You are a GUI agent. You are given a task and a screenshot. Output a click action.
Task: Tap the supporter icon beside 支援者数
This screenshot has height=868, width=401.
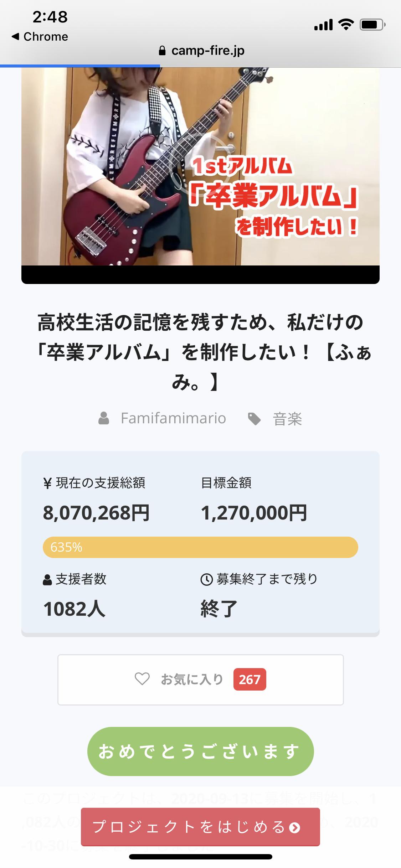click(x=47, y=580)
